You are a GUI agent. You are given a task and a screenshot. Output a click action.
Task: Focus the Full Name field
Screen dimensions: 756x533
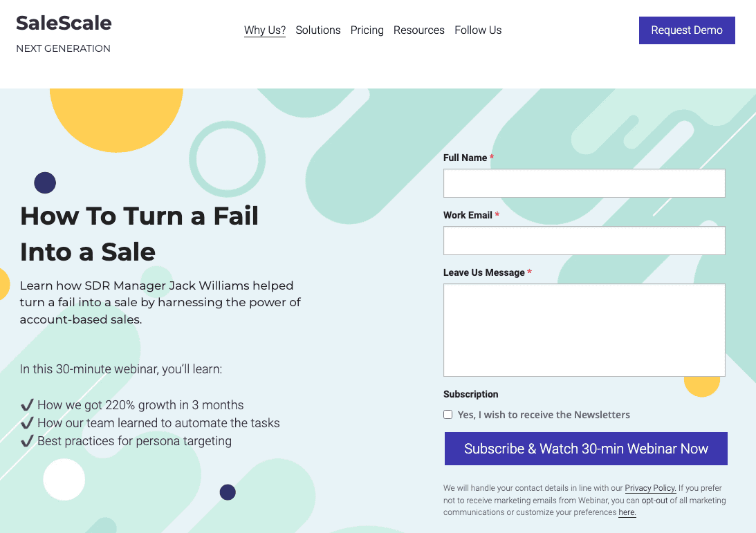coord(584,183)
